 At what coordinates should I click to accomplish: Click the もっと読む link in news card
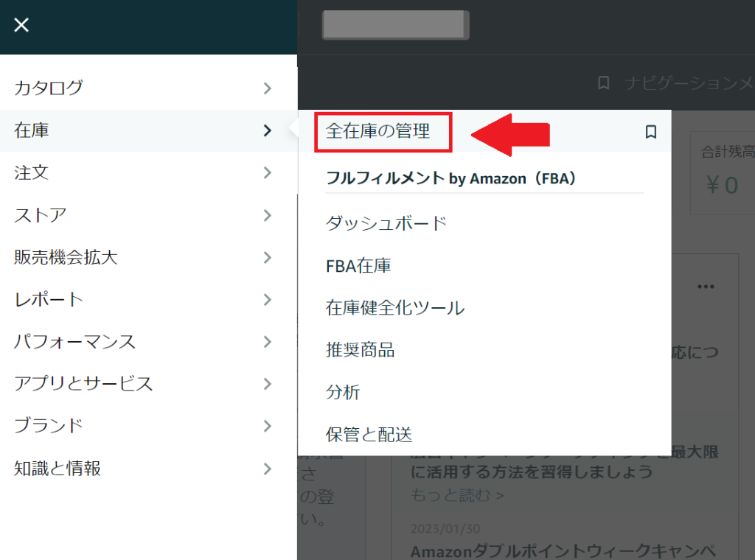[x=457, y=495]
